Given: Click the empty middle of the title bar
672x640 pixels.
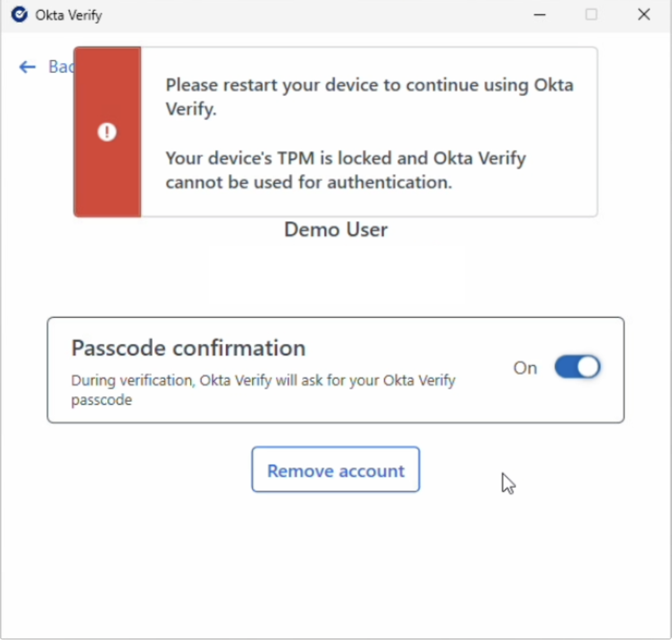Looking at the screenshot, I should (x=309, y=15).
